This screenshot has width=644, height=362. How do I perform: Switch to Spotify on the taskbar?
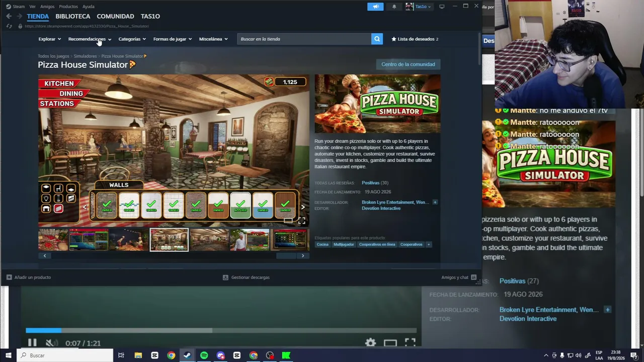(x=204, y=355)
